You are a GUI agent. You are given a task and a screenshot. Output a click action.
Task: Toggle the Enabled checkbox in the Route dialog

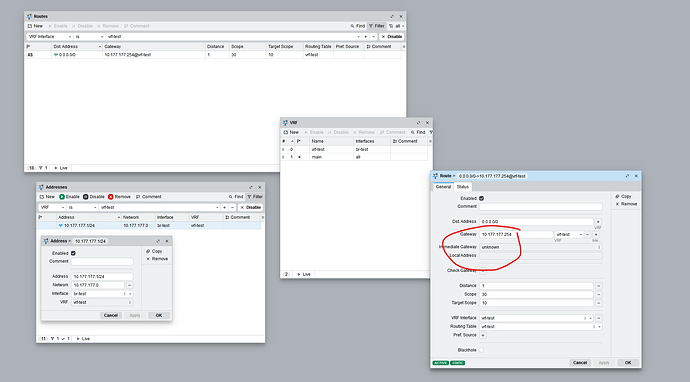481,198
